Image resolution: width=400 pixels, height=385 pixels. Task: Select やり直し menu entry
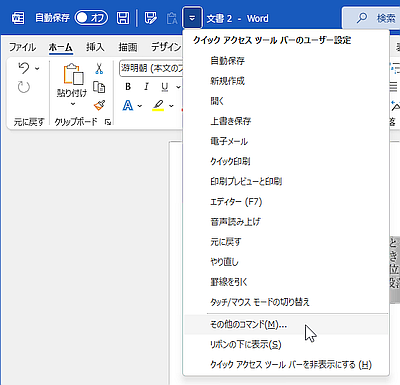click(x=286, y=262)
